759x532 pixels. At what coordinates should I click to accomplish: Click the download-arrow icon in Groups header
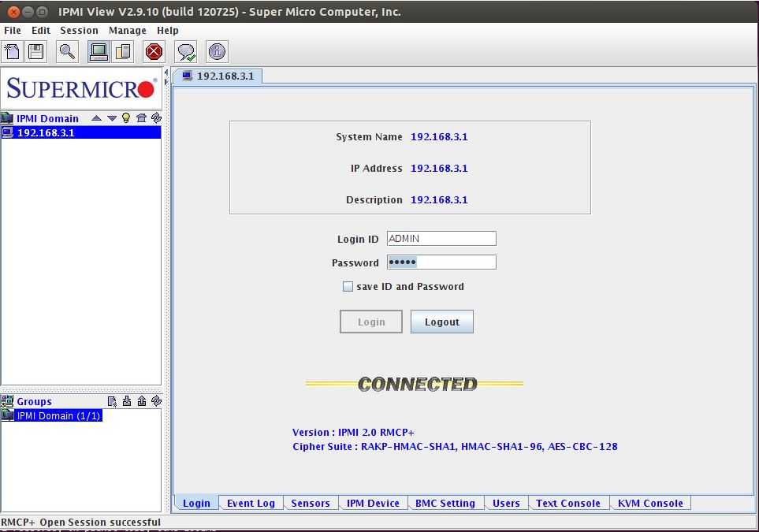(x=127, y=401)
